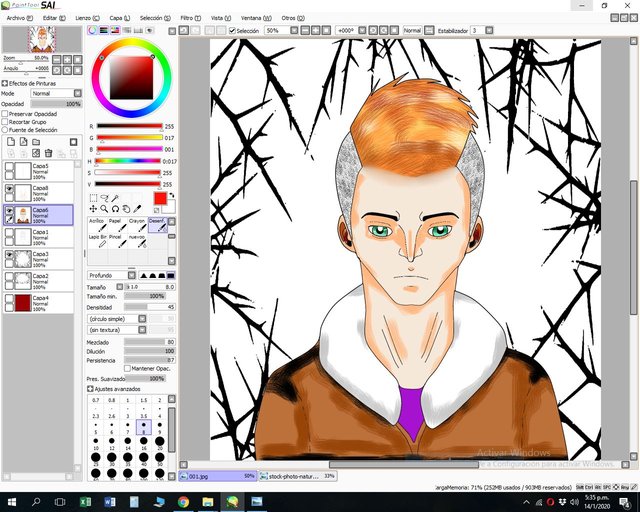Create a new layer folder
Screen dimensions: 640x512
[x=36, y=142]
